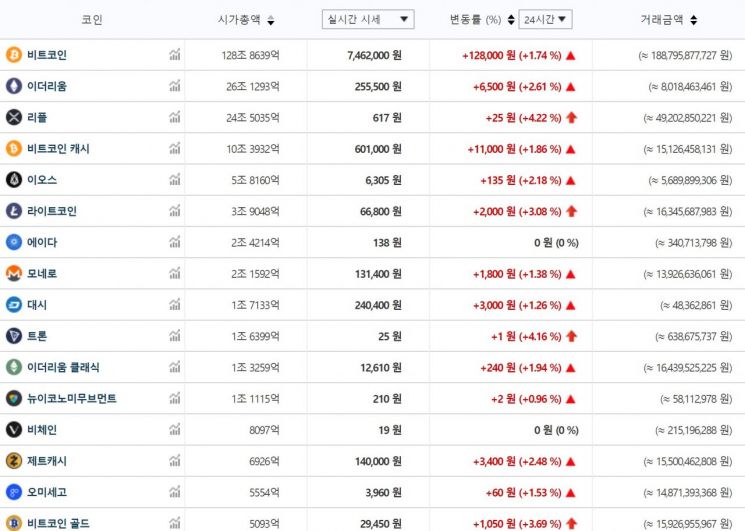The height and width of the screenshot is (531, 745).
Task: Click the Monero logo icon
Action: [14, 273]
